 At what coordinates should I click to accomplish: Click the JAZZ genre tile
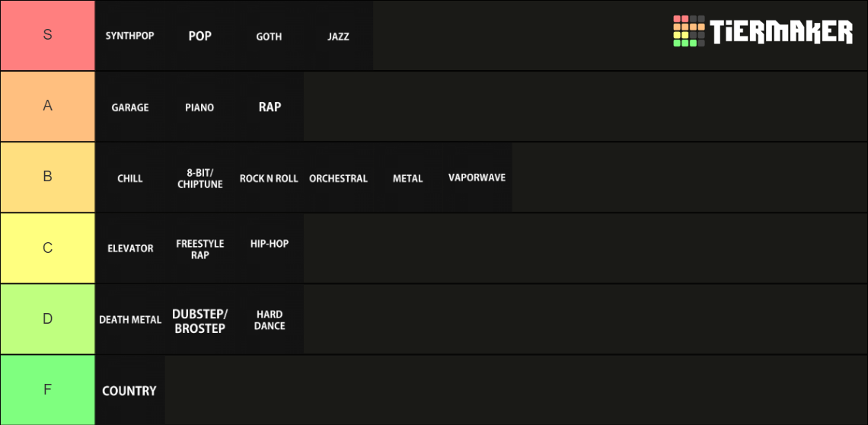point(338,36)
